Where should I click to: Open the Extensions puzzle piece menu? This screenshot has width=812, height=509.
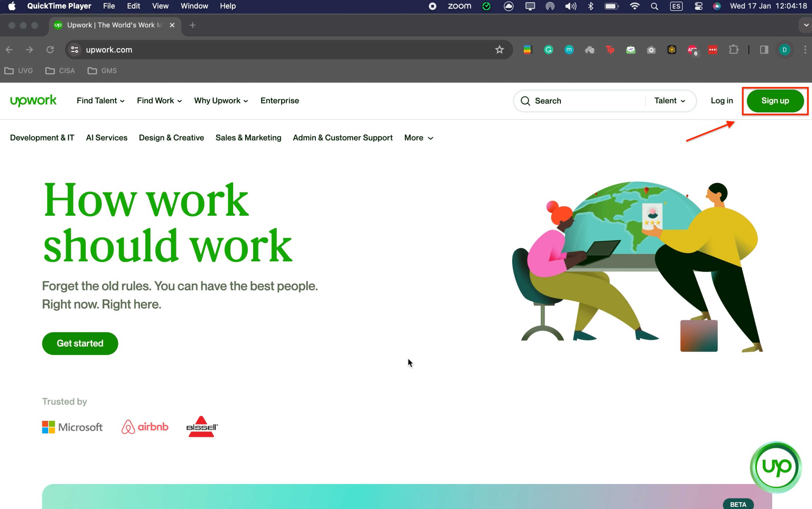tap(733, 50)
